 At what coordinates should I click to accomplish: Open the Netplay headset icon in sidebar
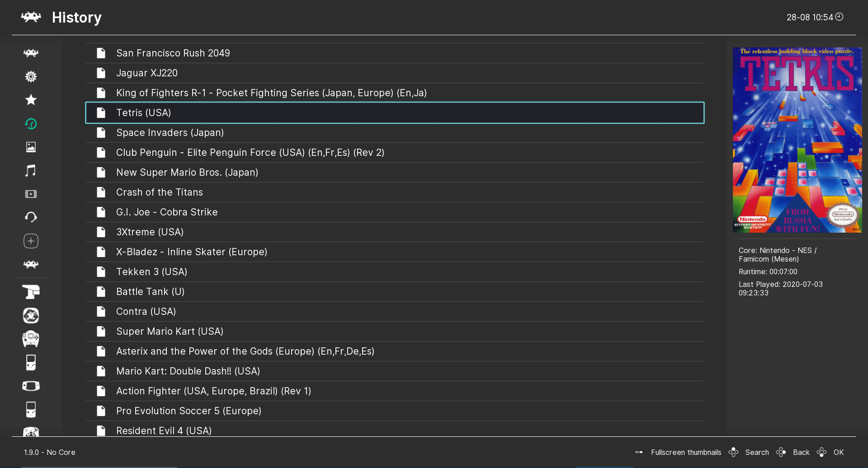31,217
